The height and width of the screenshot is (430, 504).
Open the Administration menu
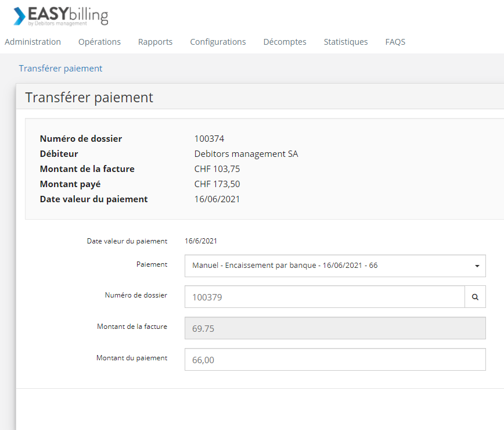(x=33, y=42)
